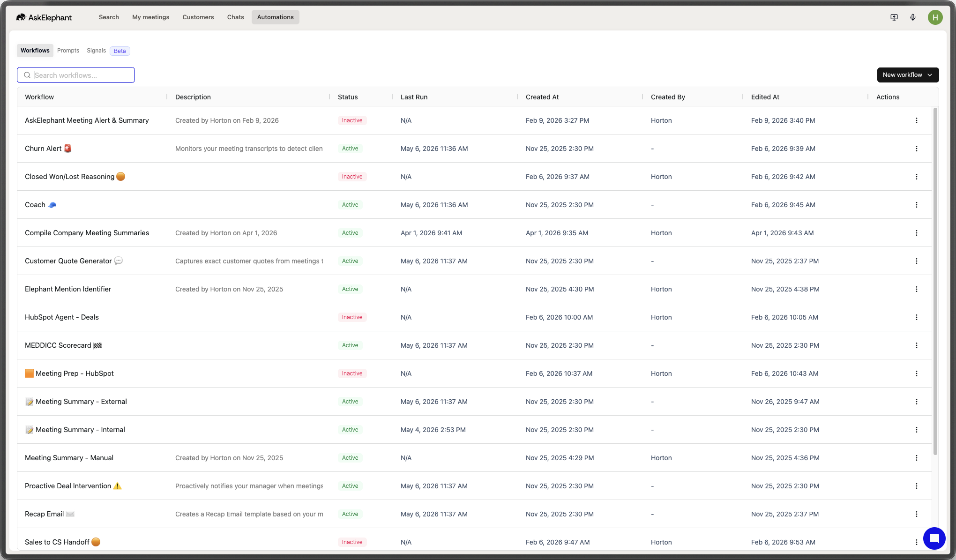Click the search magnifier icon
Viewport: 956px width, 560px height.
click(x=27, y=75)
